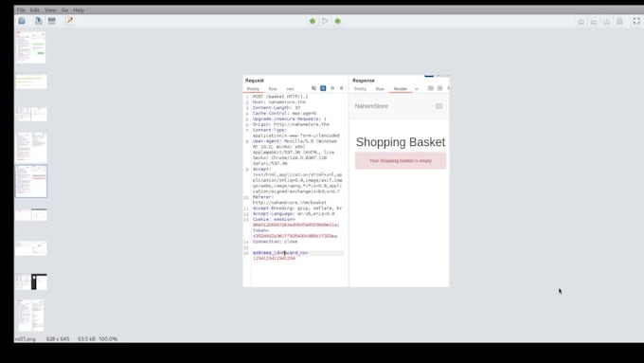Select the first thumbnail in the sidebar
The width and height of the screenshot is (644, 363).
(x=31, y=47)
